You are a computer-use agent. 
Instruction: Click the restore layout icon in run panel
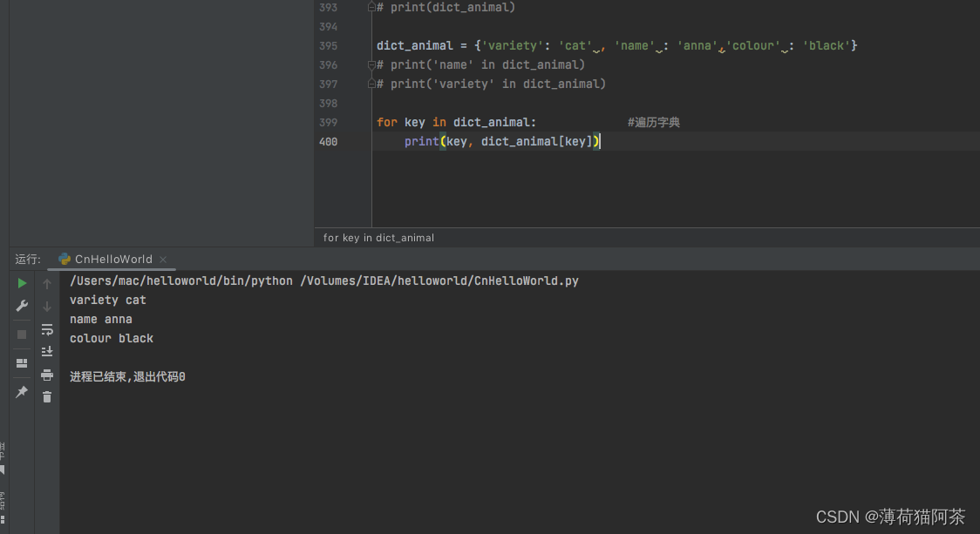pos(22,363)
